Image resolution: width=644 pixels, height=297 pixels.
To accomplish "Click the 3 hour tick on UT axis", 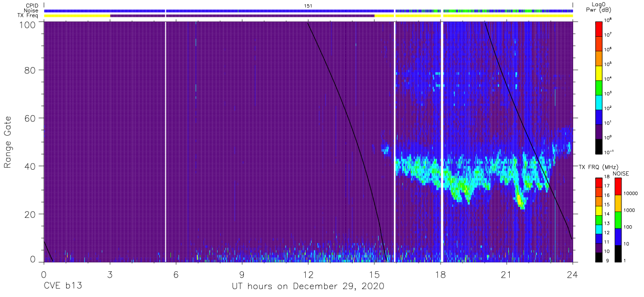I will point(110,274).
